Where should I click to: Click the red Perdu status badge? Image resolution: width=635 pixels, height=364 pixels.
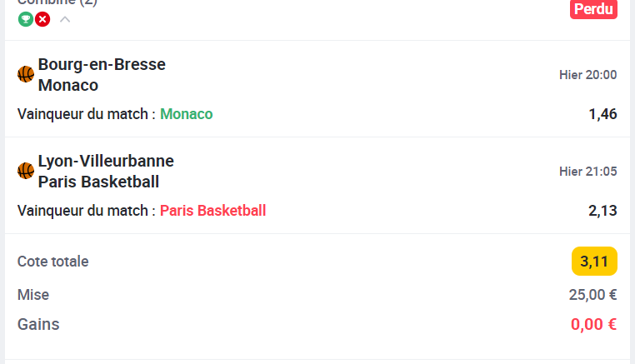(x=593, y=8)
